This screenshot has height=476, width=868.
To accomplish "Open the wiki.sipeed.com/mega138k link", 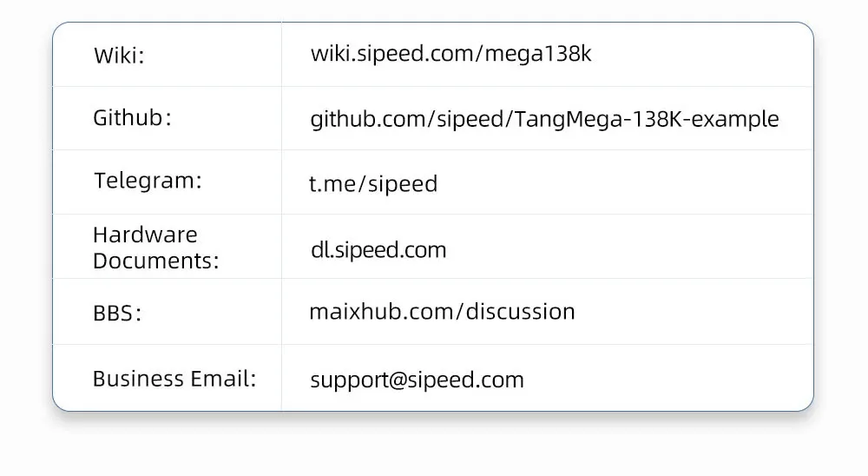I will (450, 55).
